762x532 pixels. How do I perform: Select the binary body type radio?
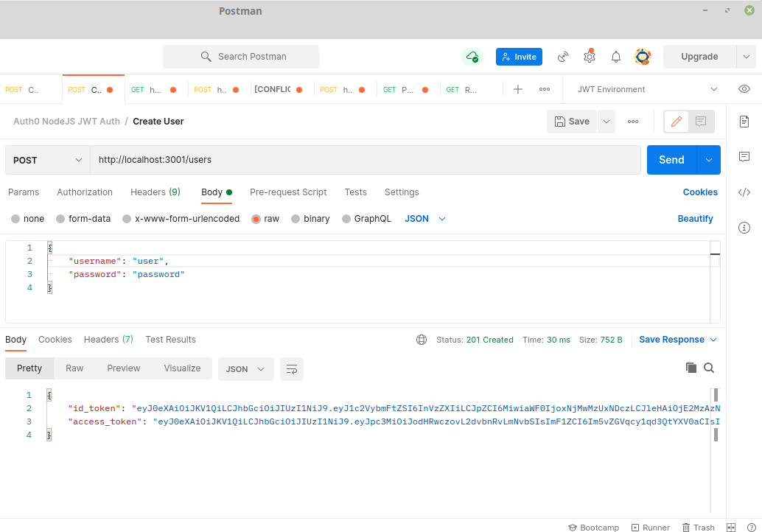pos(296,219)
